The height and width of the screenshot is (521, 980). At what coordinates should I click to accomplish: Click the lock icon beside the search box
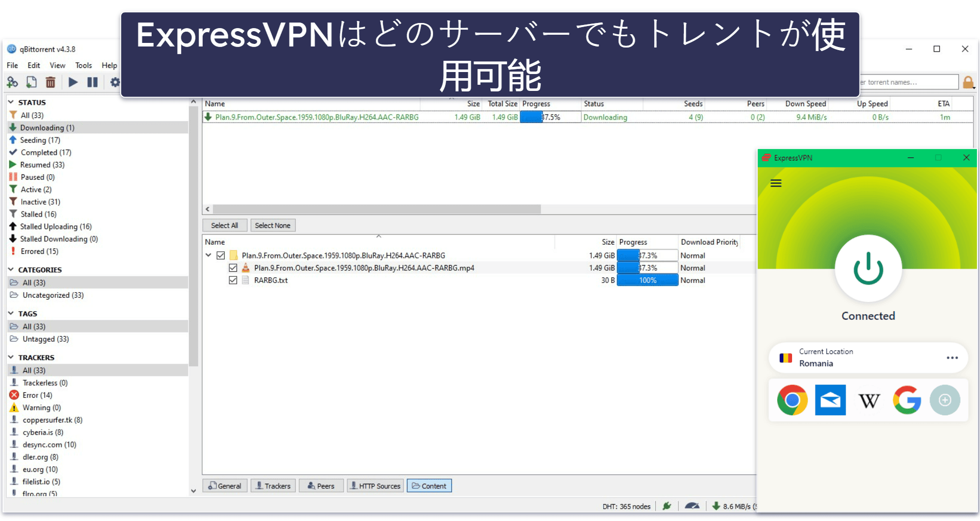(968, 82)
